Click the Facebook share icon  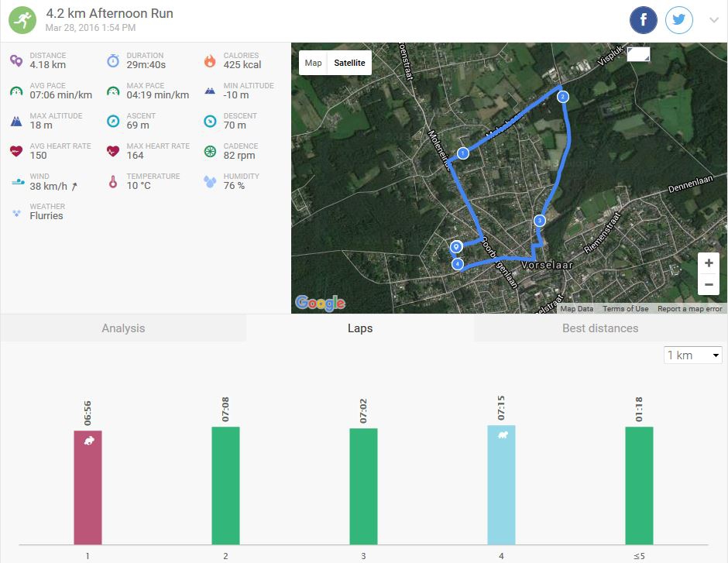point(643,20)
